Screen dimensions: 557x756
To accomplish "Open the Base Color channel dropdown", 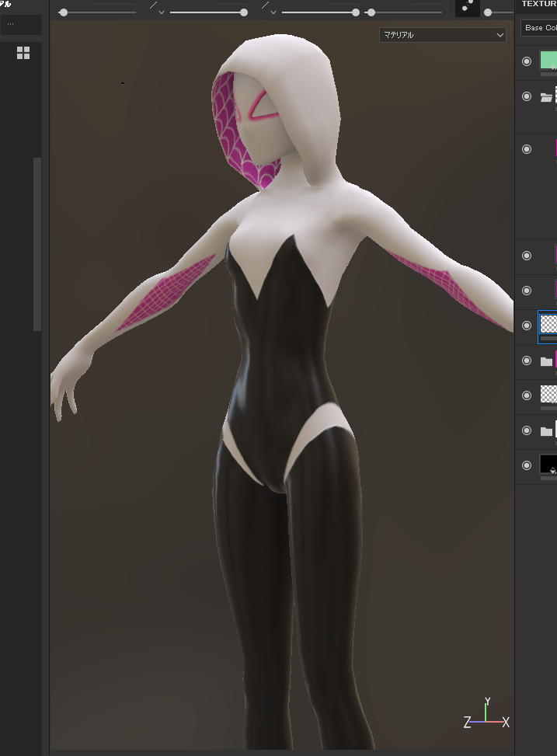I will point(539,28).
